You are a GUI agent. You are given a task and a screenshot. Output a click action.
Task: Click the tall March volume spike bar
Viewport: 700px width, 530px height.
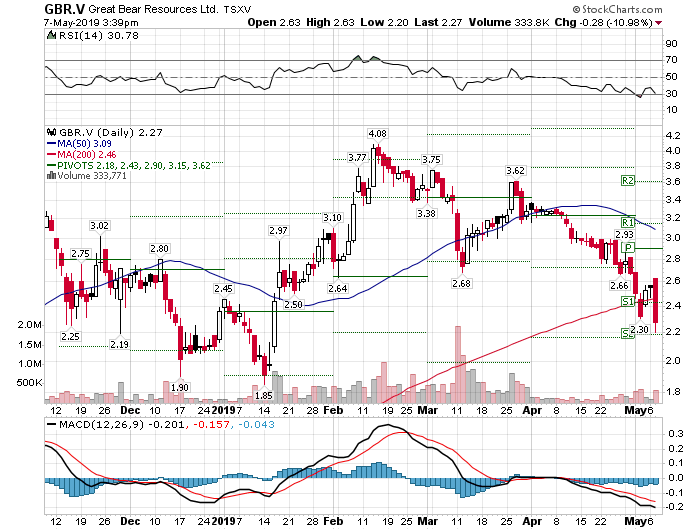tap(458, 364)
